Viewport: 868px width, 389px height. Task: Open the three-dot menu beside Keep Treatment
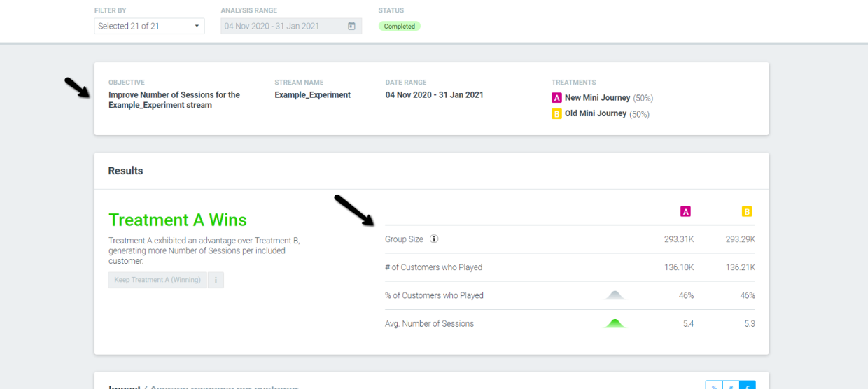pyautogui.click(x=216, y=280)
